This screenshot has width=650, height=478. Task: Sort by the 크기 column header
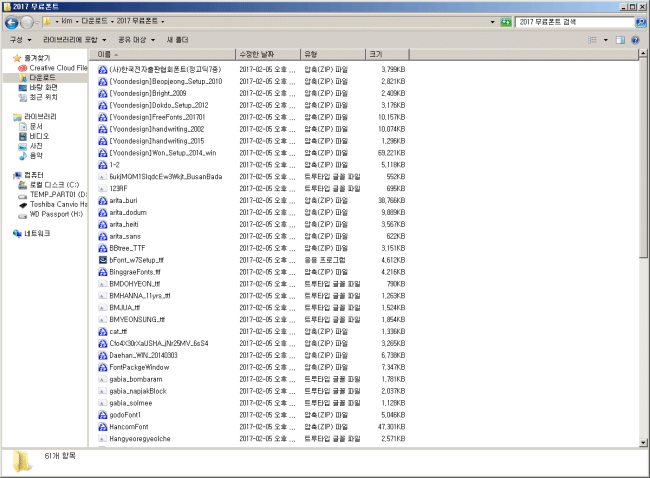(x=387, y=54)
